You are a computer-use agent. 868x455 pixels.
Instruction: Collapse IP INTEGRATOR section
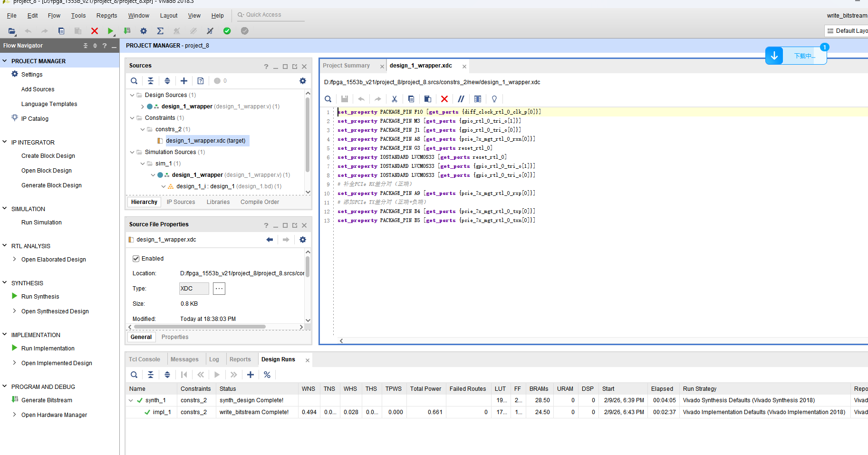tap(5, 142)
